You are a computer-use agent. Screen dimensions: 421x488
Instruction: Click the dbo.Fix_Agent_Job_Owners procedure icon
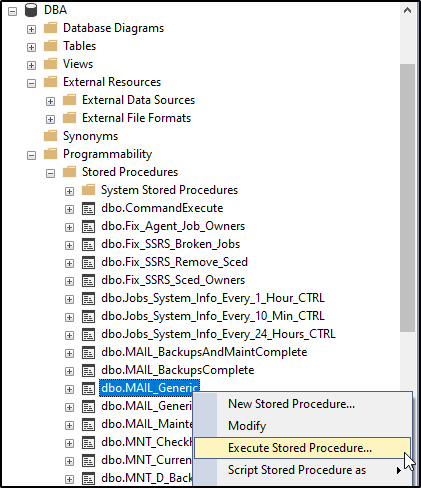click(x=88, y=227)
